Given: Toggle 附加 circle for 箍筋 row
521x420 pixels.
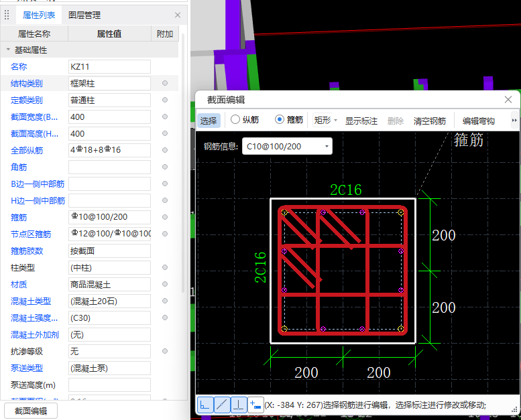Looking at the screenshot, I should point(165,217).
